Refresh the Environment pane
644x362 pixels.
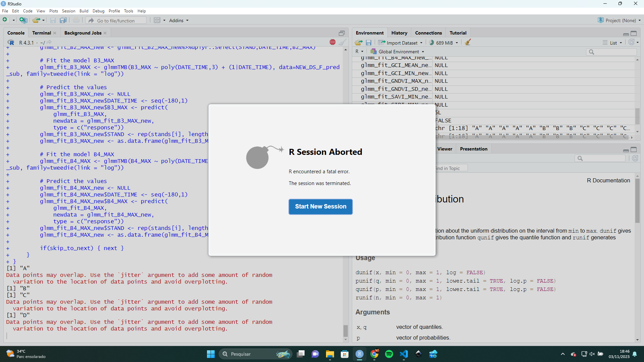tap(632, 42)
